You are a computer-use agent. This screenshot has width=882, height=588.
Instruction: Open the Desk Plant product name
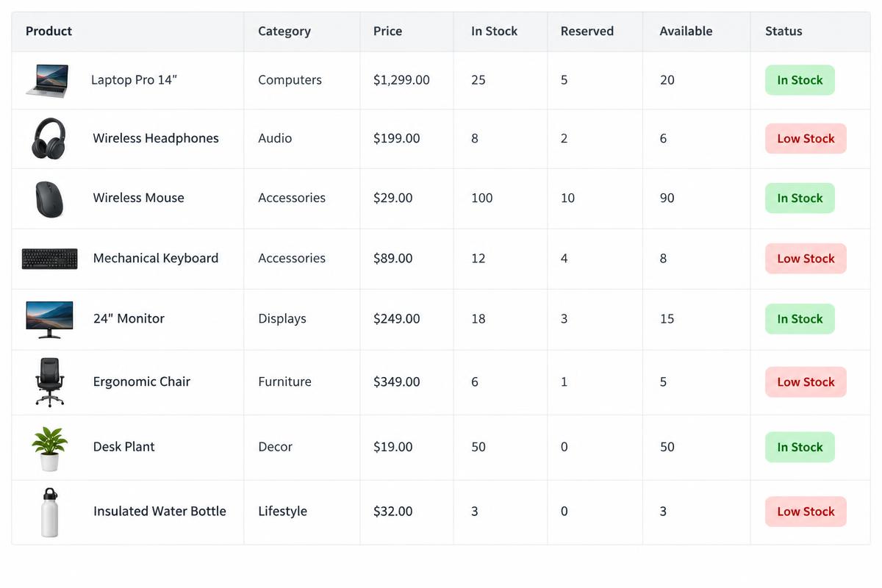pos(123,447)
